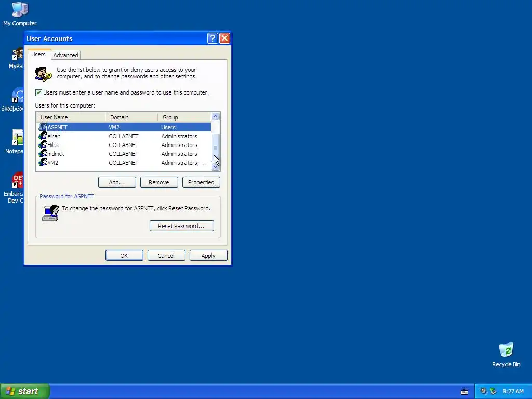Sort by the User Name column header
The width and height of the screenshot is (532, 399).
click(71, 117)
